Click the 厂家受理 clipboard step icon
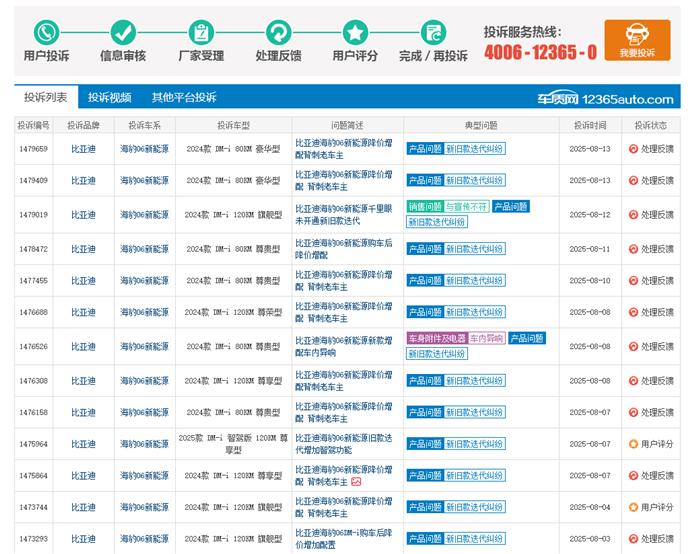The image size is (700, 554). [201, 32]
